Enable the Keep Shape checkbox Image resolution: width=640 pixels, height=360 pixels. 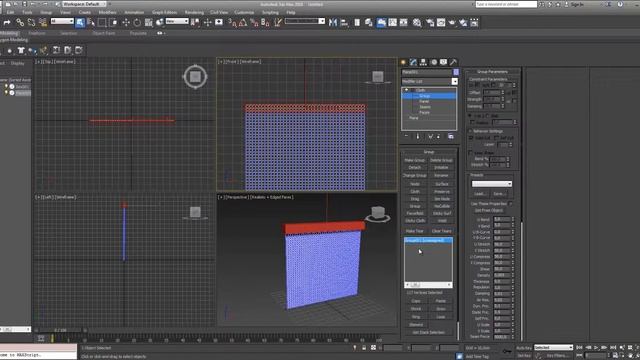click(x=471, y=153)
